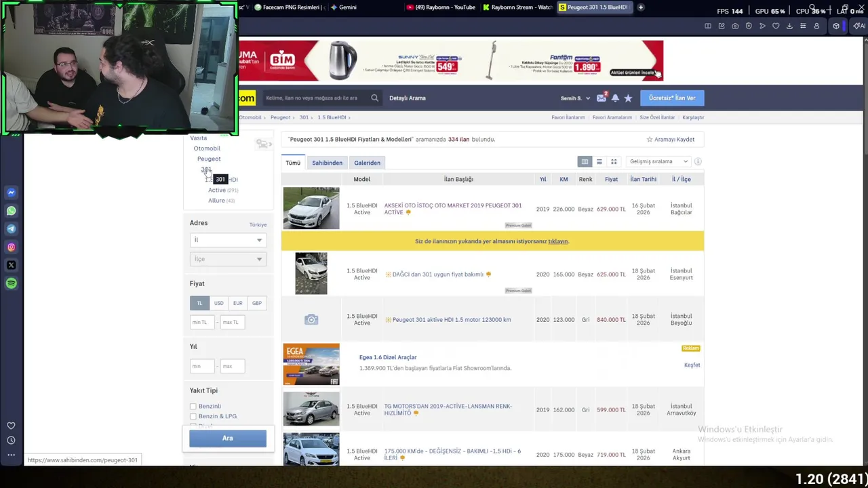Screen dimensions: 868x488
Task: Open browser snapshot camera icon
Action: coord(735,26)
